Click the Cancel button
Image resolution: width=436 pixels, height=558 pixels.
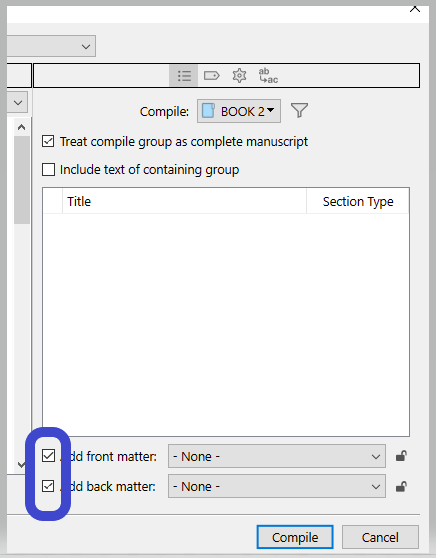point(380,537)
